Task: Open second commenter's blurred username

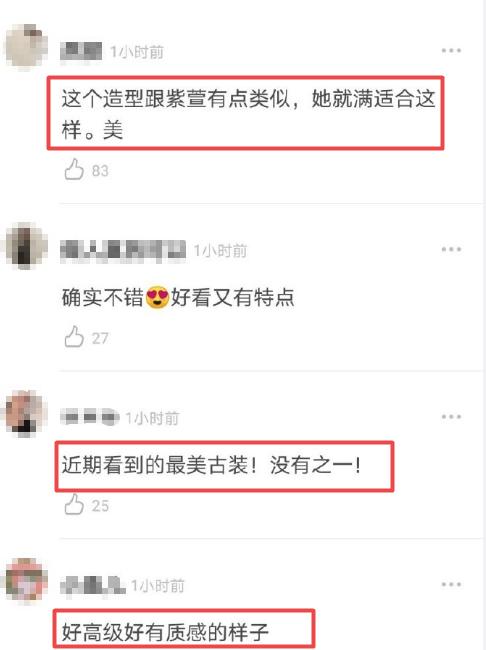Action: pyautogui.click(x=123, y=250)
